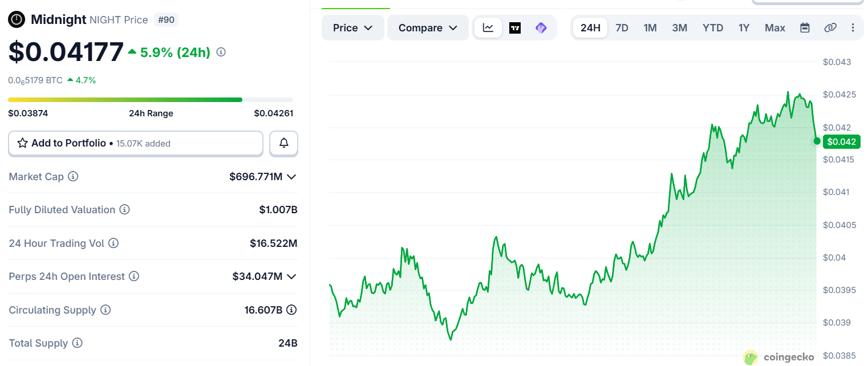Select the 3M time range tab
Image resolution: width=868 pixels, height=366 pixels.
pos(679,28)
